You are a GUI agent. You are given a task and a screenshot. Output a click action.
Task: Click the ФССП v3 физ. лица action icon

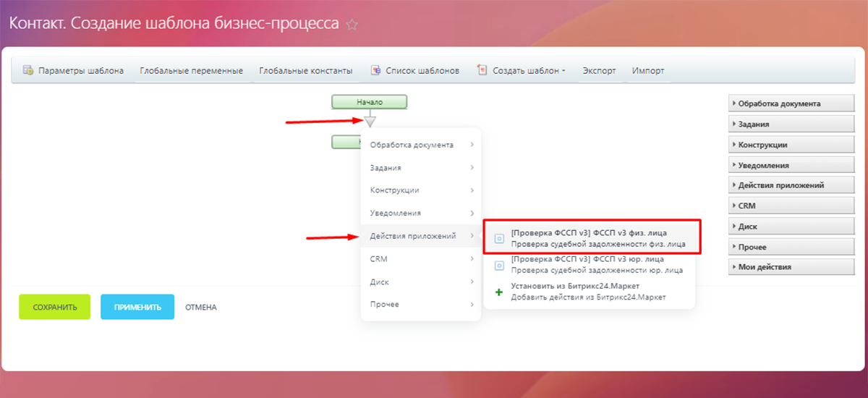pos(499,238)
